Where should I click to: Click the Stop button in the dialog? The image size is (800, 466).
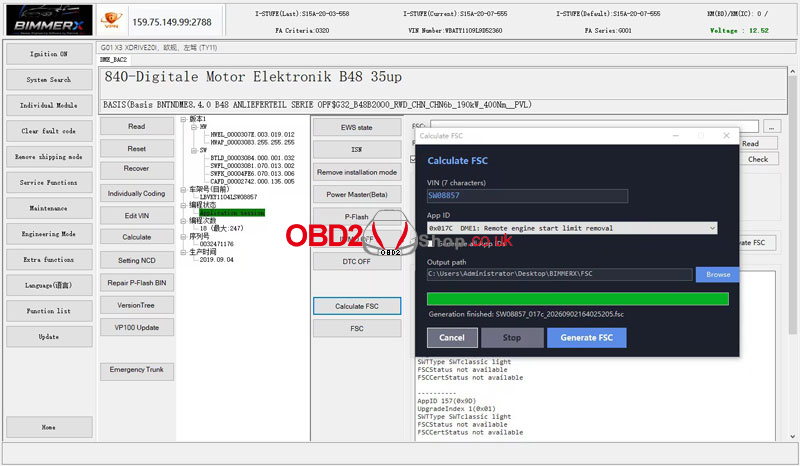512,337
